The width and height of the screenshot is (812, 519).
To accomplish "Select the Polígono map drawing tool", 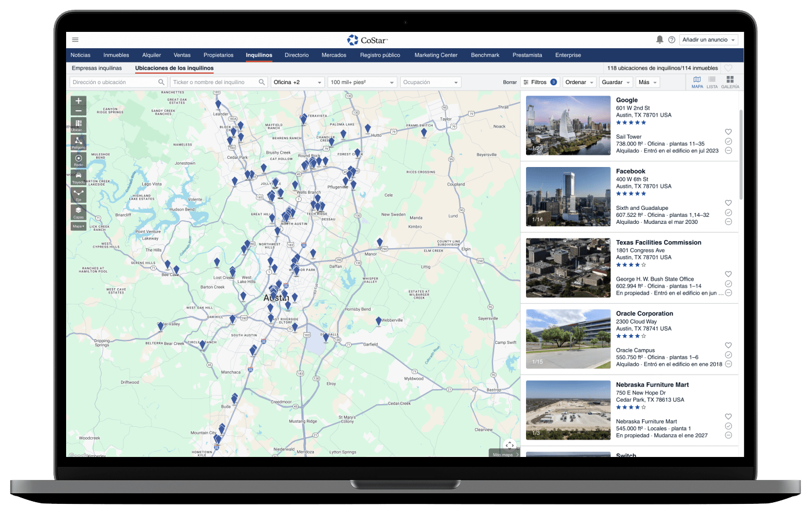I will pos(78,142).
